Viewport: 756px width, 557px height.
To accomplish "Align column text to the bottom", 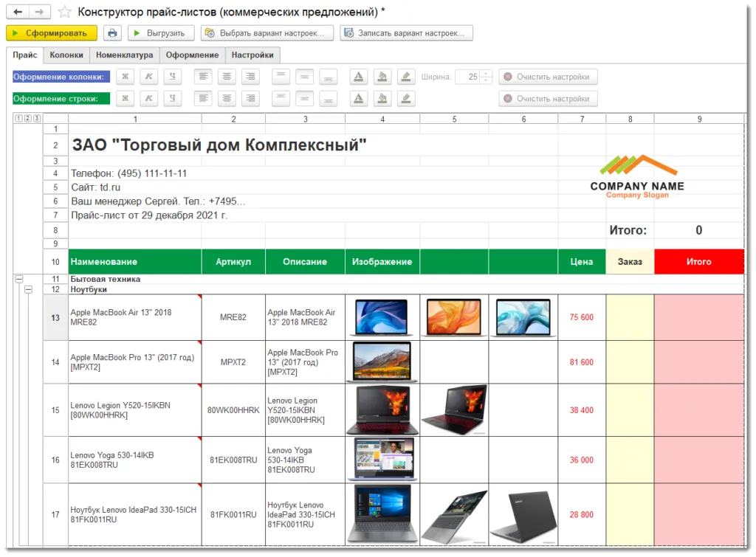I will coord(328,77).
